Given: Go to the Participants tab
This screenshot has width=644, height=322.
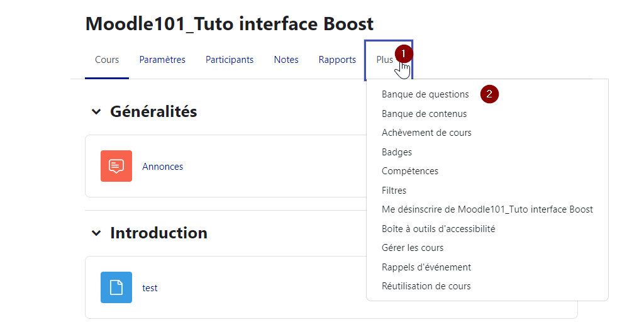Looking at the screenshot, I should [x=230, y=60].
